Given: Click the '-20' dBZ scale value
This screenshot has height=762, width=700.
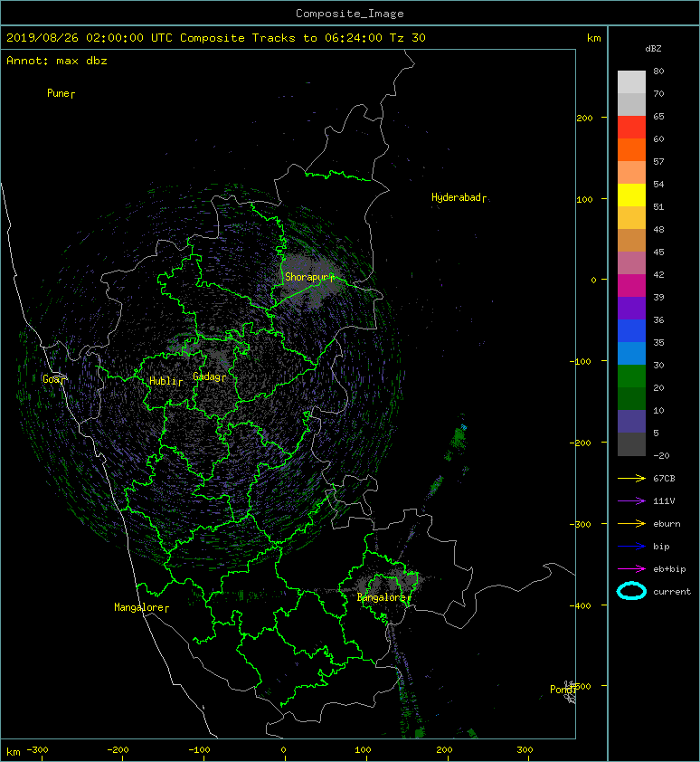Looking at the screenshot, I should tap(662, 456).
